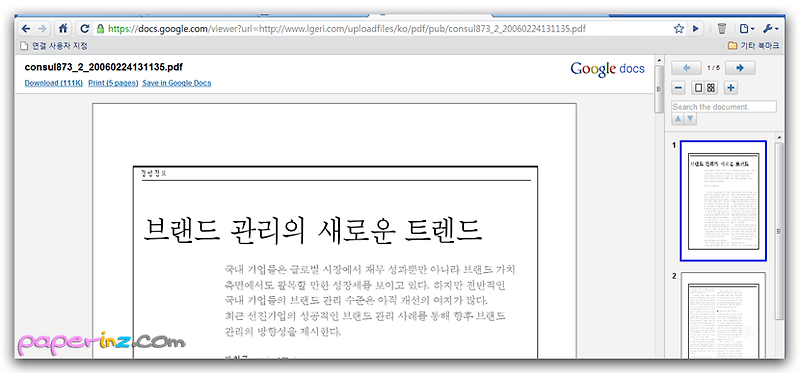Click the file name consul873_2_20060224131135.pdf
Screen dimensions: 800x373
[104, 67]
